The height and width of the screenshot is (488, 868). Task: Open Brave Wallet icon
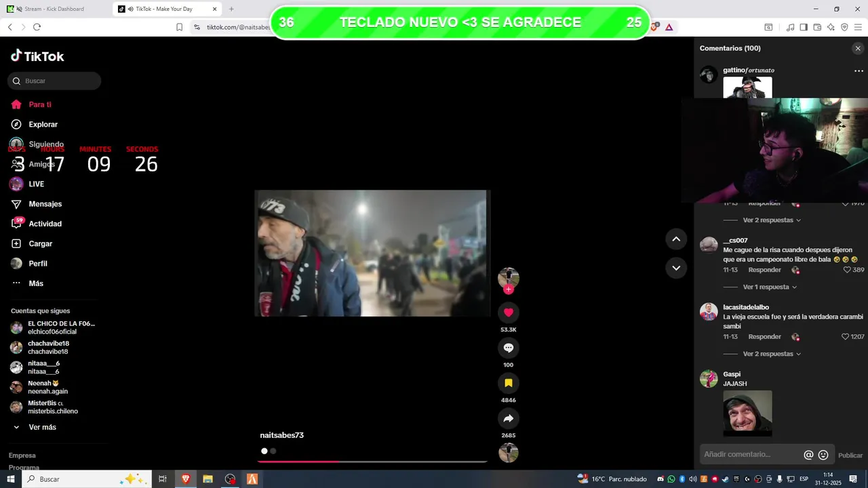click(x=817, y=27)
